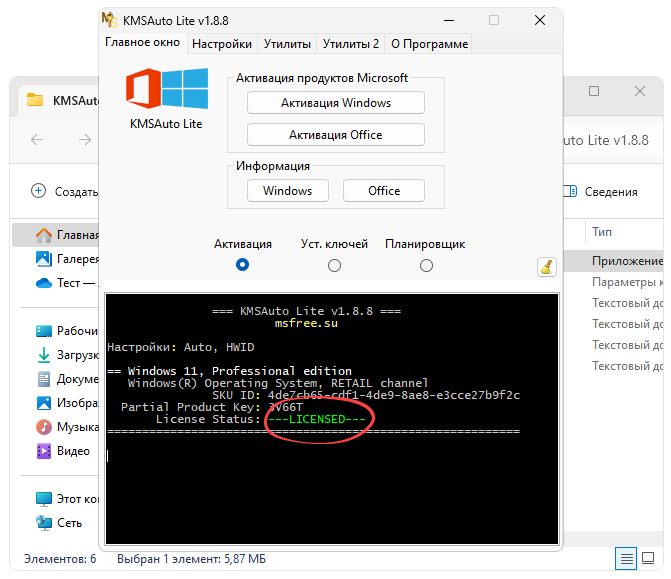Click the broom clear-log icon
The width and height of the screenshot is (671, 579).
coord(546,266)
